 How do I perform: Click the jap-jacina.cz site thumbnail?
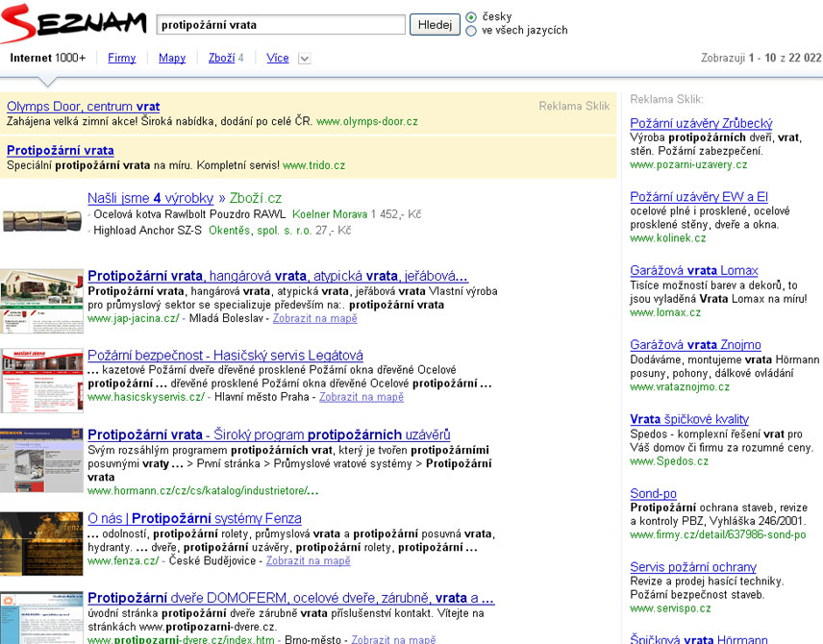42,301
